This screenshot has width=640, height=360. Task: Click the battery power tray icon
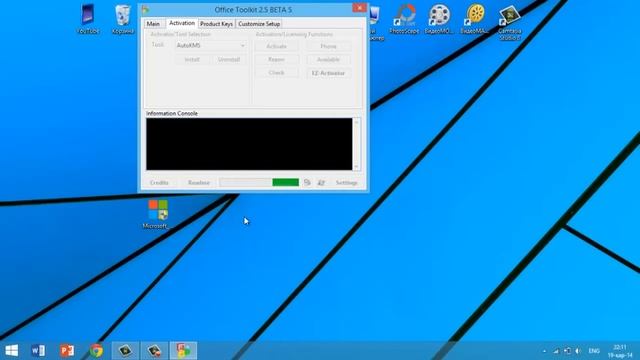click(x=567, y=351)
